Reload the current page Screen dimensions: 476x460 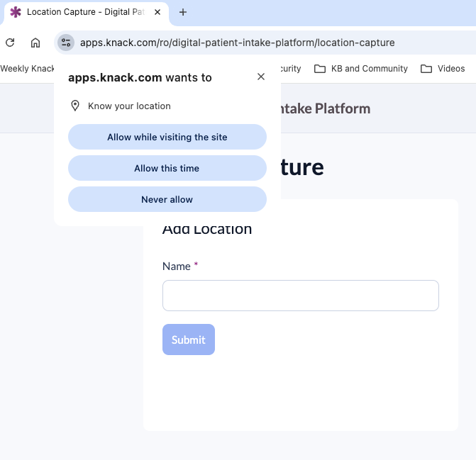[10, 43]
